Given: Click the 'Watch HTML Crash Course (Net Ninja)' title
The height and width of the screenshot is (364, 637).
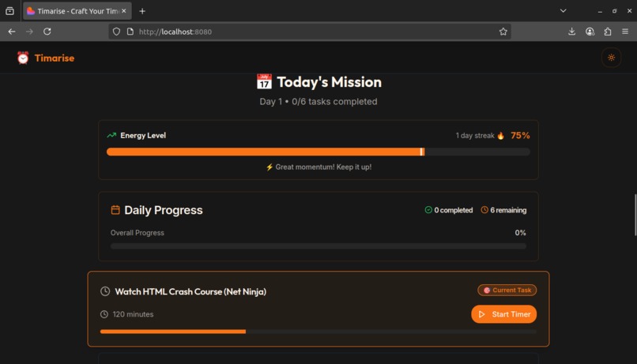Looking at the screenshot, I should pyautogui.click(x=190, y=291).
